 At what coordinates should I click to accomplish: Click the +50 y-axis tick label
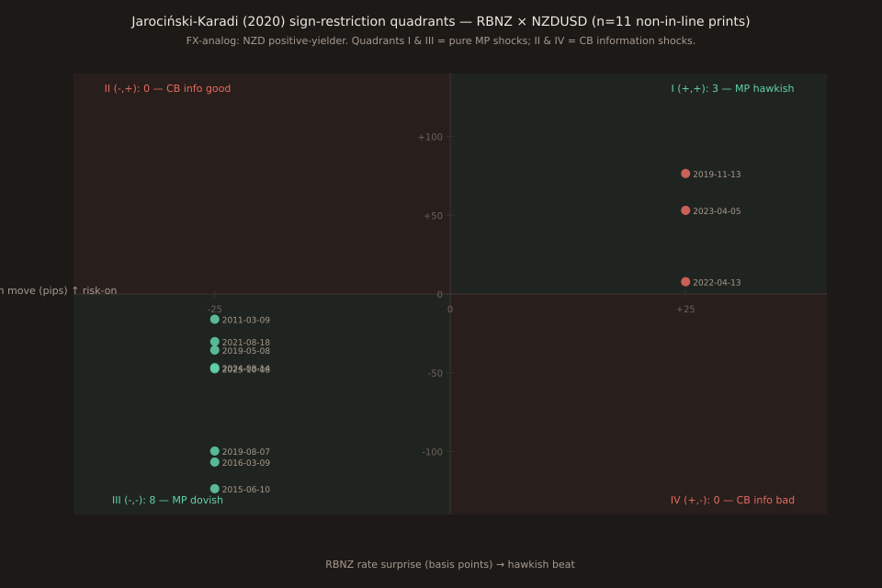433,216
